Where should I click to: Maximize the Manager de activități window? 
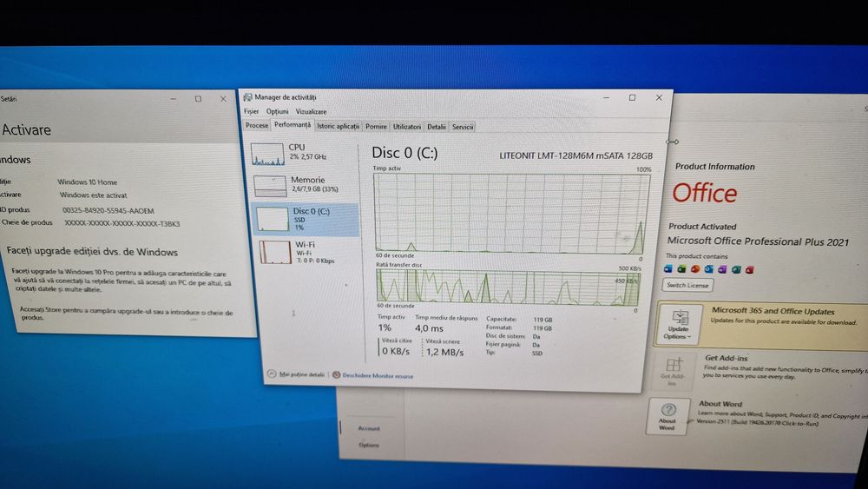click(x=632, y=97)
